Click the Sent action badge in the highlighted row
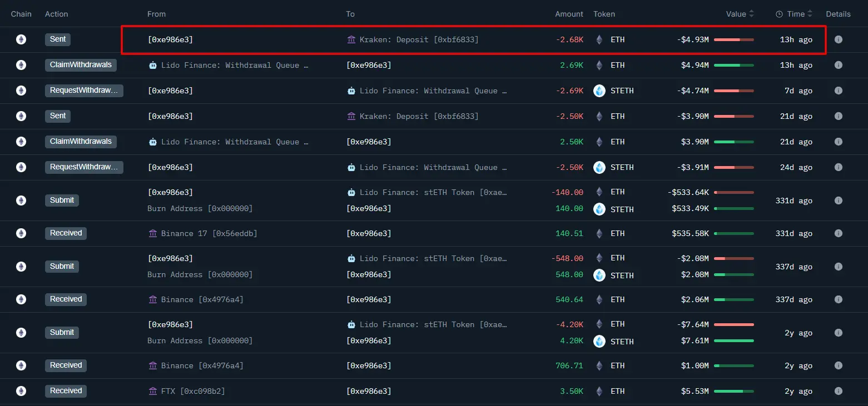Viewport: 868px width, 406px height. [x=57, y=39]
